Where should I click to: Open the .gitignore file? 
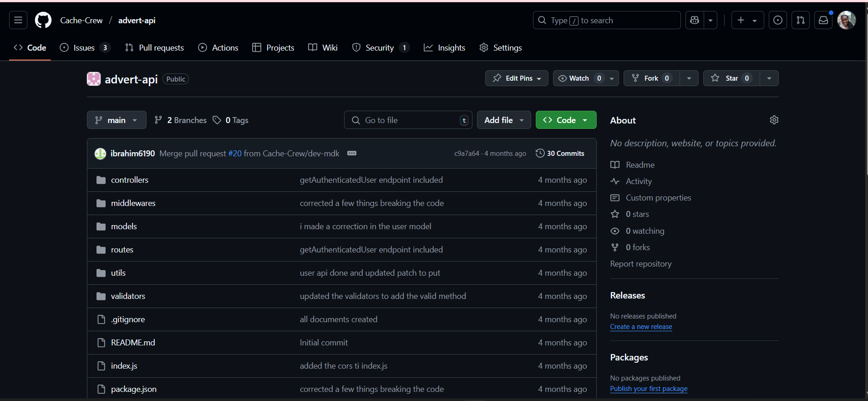(x=128, y=319)
